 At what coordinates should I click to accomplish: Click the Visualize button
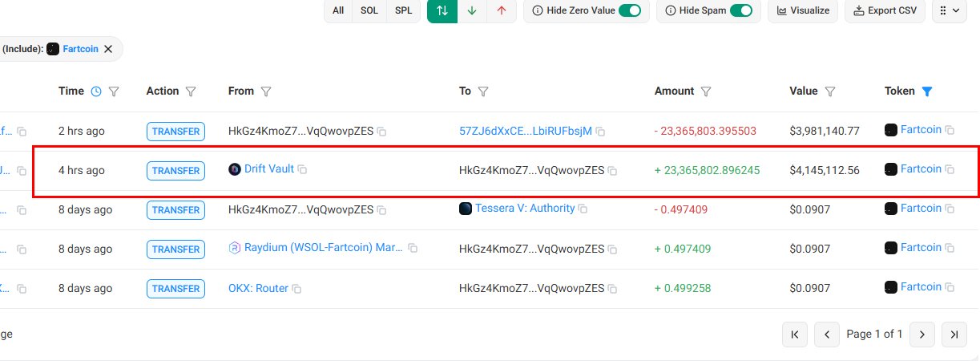pyautogui.click(x=804, y=11)
